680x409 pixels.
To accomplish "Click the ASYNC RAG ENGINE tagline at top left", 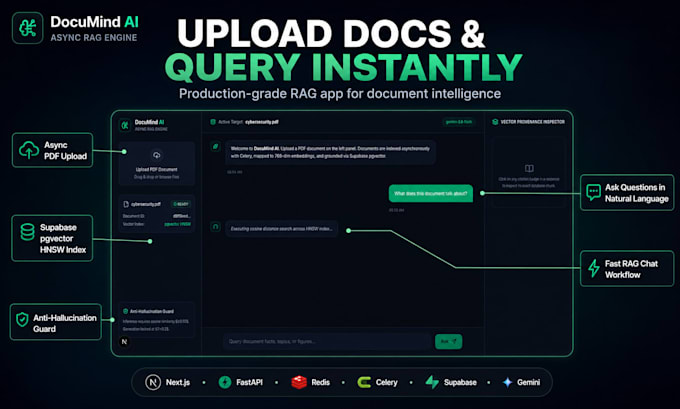I will [94, 38].
